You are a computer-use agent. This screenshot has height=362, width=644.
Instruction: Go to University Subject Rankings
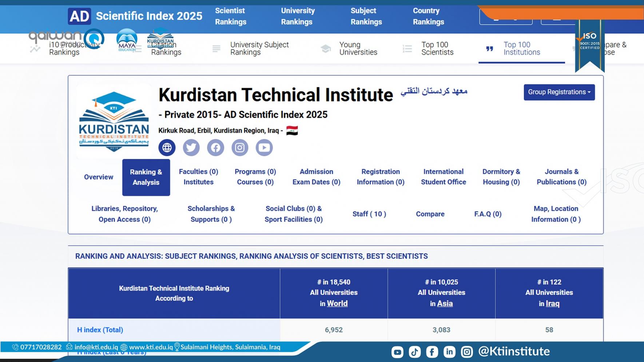click(259, 48)
